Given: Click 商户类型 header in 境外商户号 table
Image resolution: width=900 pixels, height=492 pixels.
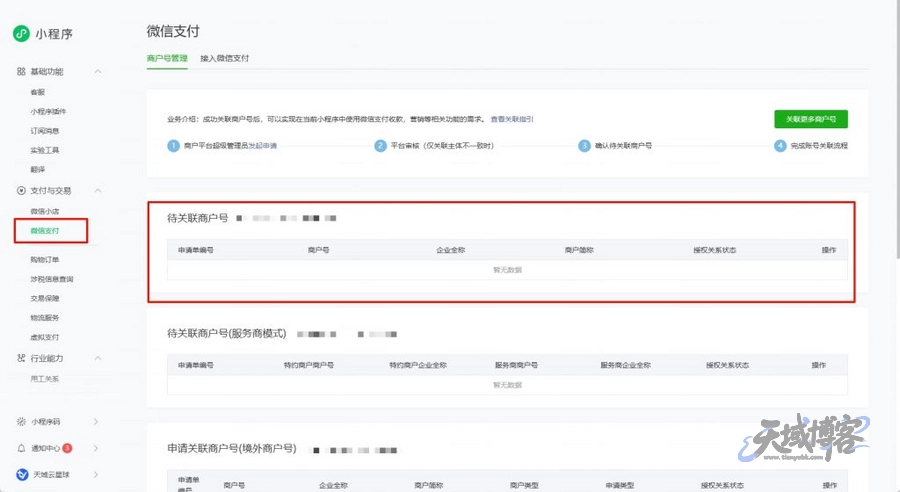Looking at the screenshot, I should [524, 485].
